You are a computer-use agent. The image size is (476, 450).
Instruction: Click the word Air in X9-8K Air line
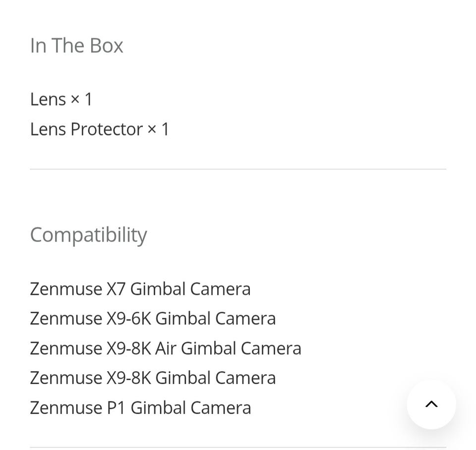click(166, 348)
